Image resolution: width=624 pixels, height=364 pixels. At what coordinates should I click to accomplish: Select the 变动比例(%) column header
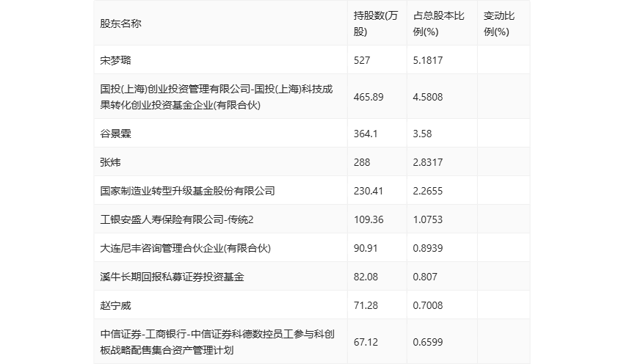point(499,23)
